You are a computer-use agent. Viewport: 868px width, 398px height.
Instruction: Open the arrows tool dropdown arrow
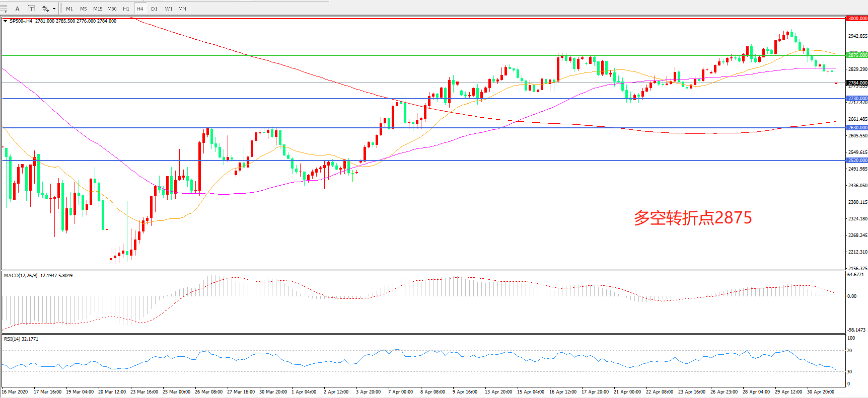(54, 9)
